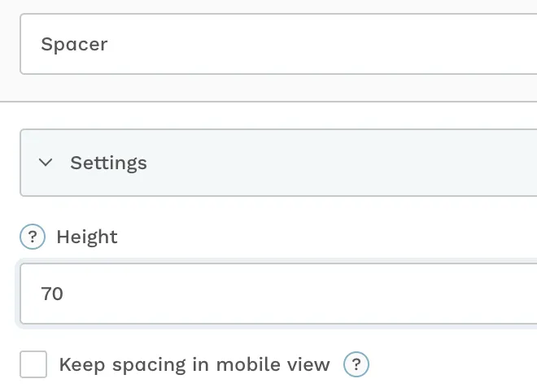This screenshot has width=537, height=392.
Task: Place cursor after the word Spacer
Action: tap(108, 44)
